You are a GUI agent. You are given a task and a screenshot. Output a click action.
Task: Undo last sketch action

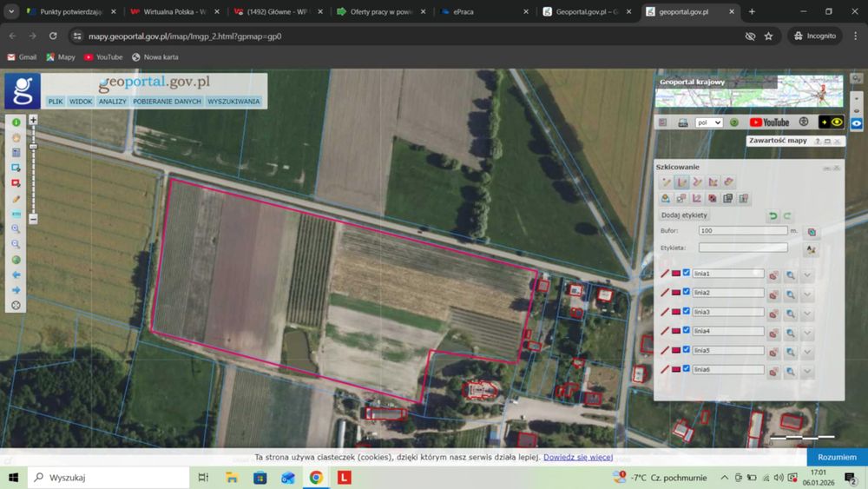coord(773,216)
